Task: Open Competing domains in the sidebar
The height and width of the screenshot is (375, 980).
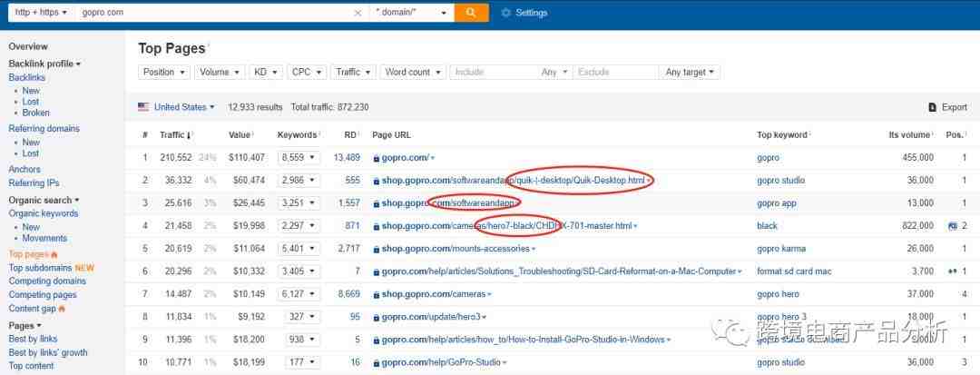Action: point(47,281)
